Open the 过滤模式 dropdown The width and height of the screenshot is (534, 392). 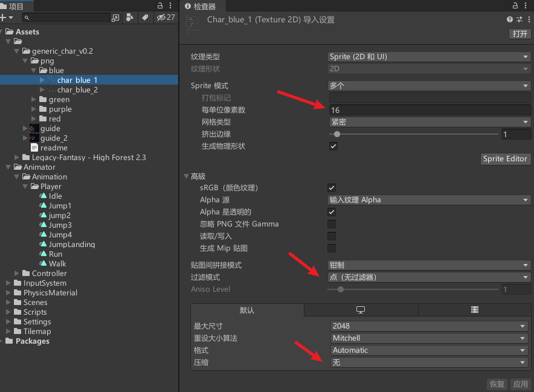[429, 277]
